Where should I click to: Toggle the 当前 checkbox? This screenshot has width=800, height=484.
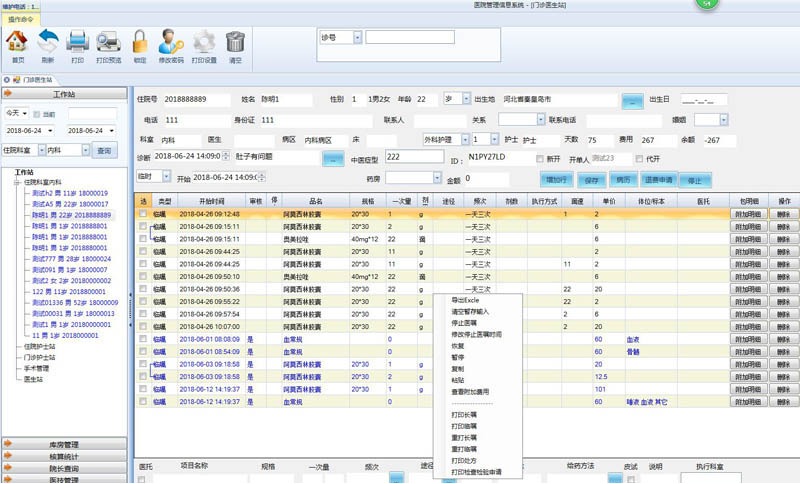tap(36, 114)
